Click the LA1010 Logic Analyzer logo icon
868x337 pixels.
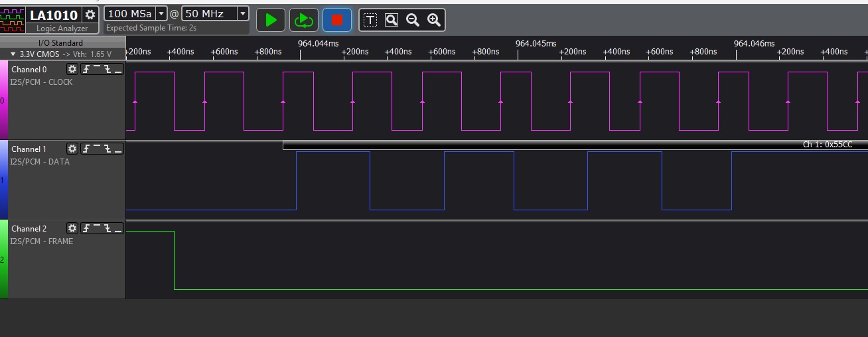pos(13,19)
